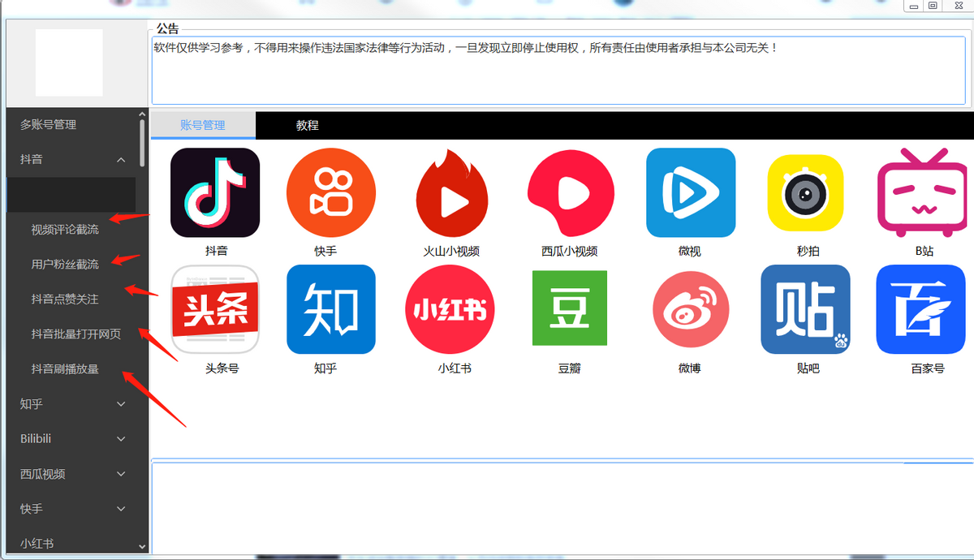974x560 pixels.
Task: Click the sidebar scroll-down arrow
Action: 143,548
